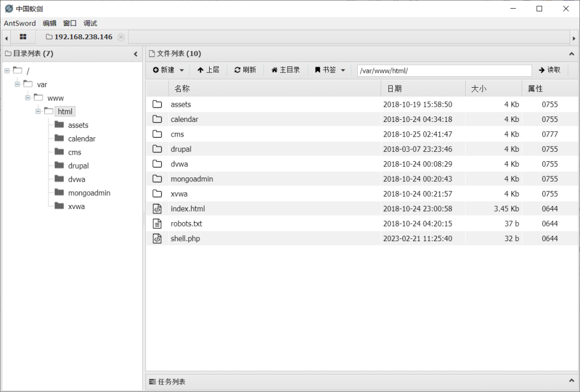Click the 新建 button

coord(163,70)
